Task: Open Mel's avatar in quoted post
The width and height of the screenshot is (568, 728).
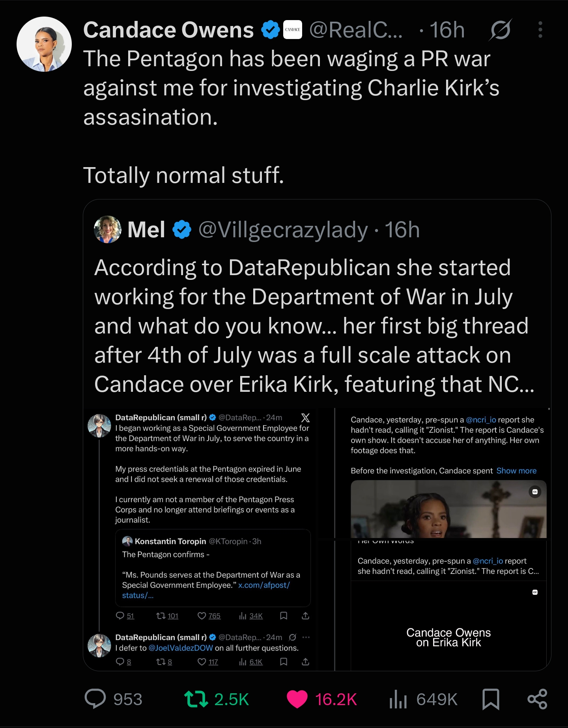Action: [108, 229]
